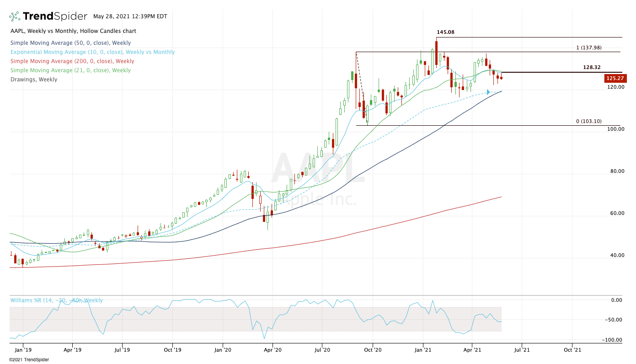Click the "80.00" price axis label
The image size is (636, 364).
click(617, 171)
